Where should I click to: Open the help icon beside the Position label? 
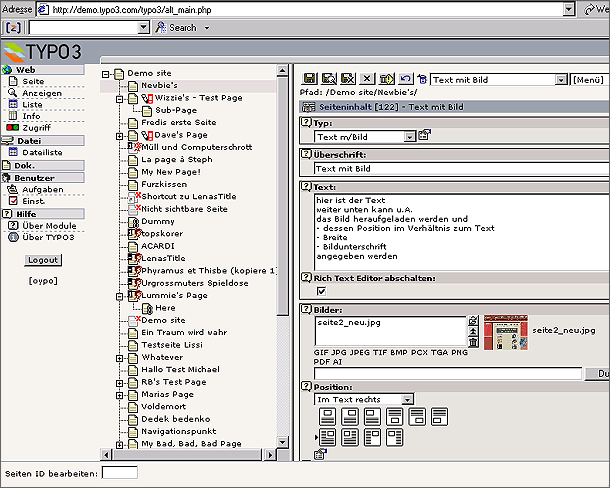[x=306, y=386]
